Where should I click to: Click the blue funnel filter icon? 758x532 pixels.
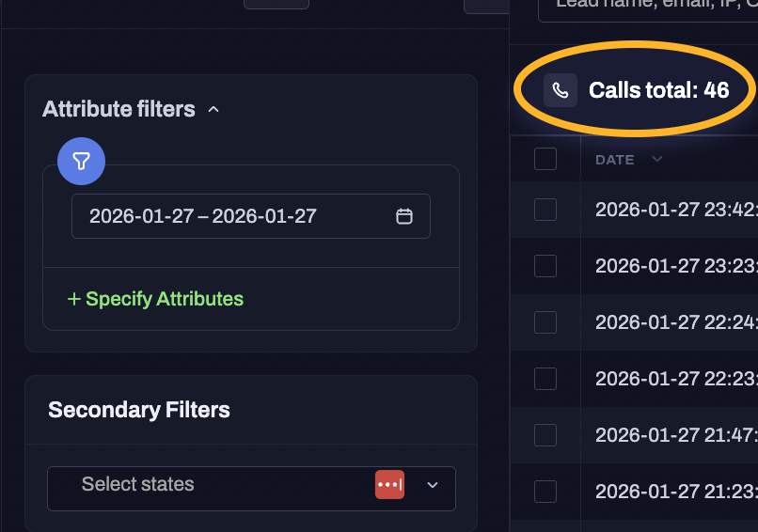[81, 162]
